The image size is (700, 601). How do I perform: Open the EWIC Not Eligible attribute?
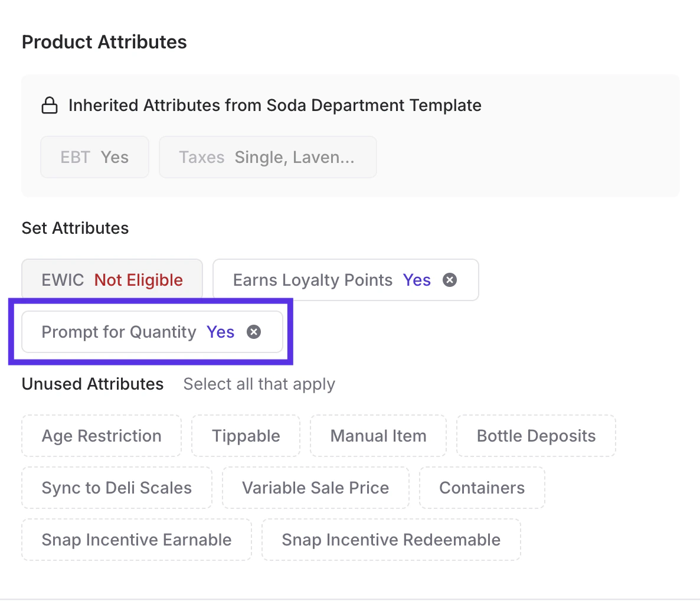112,280
